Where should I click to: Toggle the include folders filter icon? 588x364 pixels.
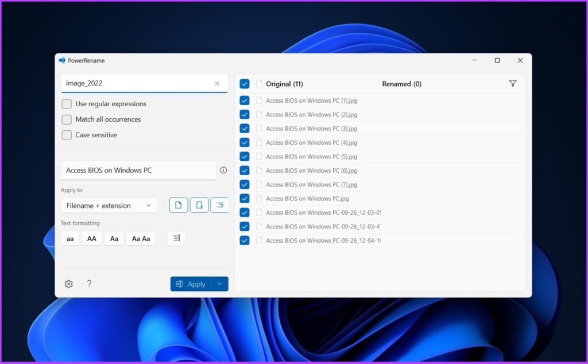tap(199, 205)
